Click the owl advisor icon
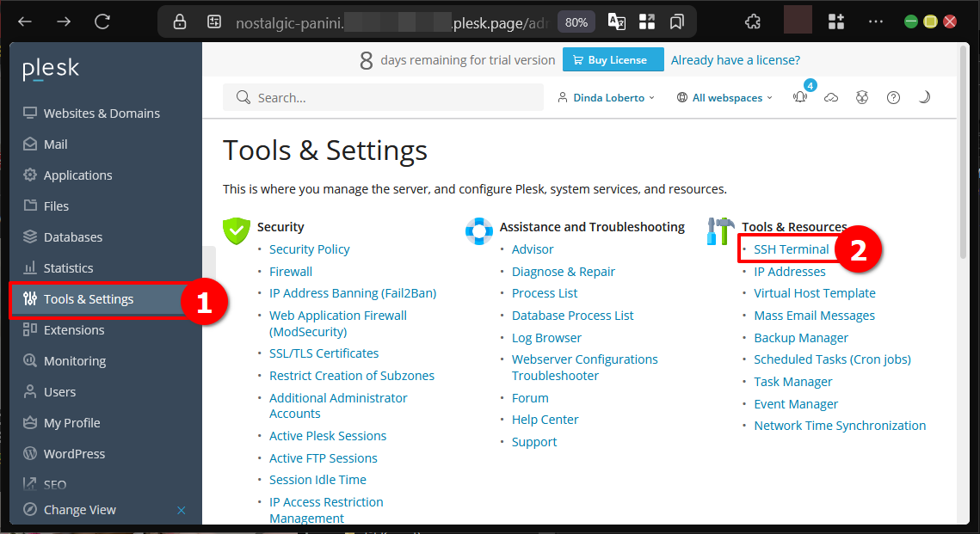 862,98
